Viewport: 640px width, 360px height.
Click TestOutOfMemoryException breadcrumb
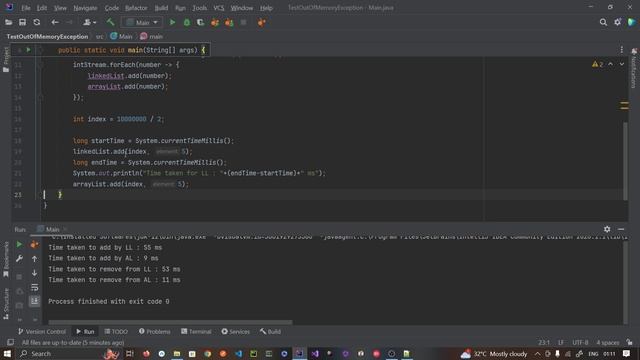pyautogui.click(x=47, y=36)
